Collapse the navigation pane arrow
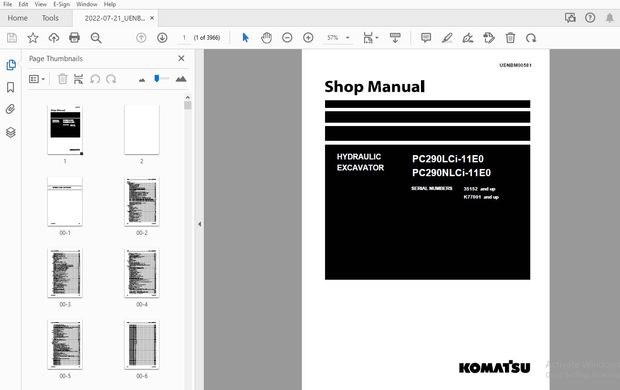Screen dimensions: 620x390 pos(199,224)
